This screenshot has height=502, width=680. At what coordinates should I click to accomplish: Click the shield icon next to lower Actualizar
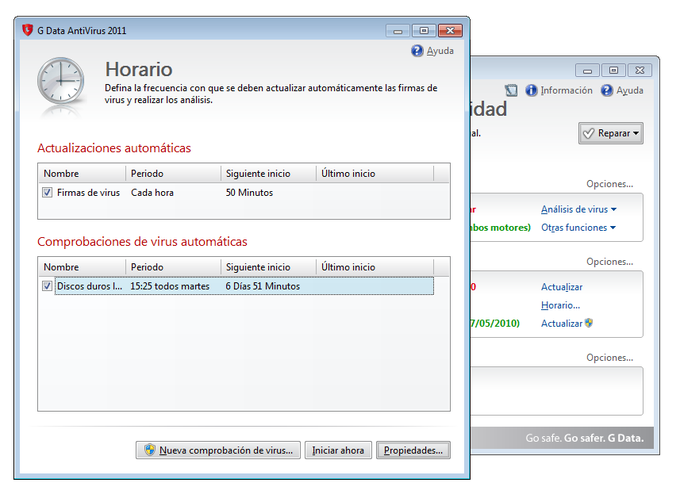pos(588,323)
